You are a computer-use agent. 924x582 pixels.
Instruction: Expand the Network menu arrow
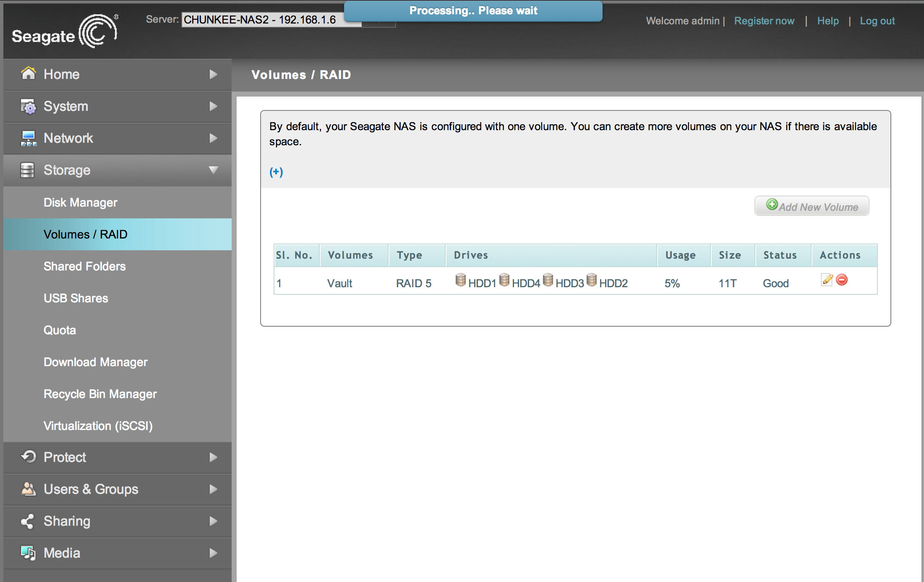tap(213, 138)
